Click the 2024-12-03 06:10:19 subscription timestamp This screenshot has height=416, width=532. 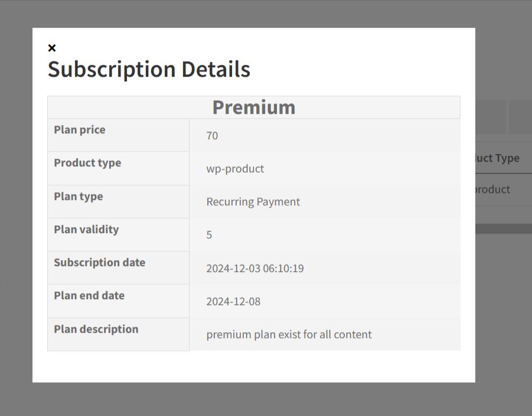click(254, 268)
